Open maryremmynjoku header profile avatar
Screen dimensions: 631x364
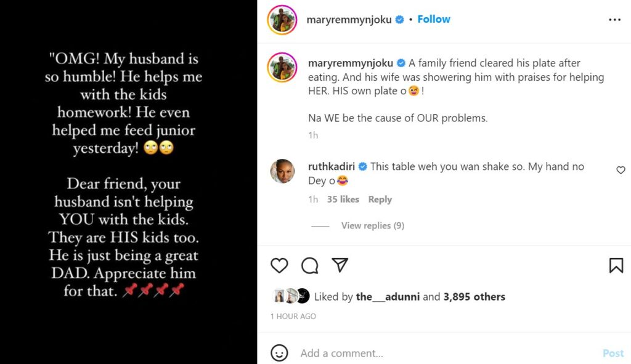click(282, 20)
